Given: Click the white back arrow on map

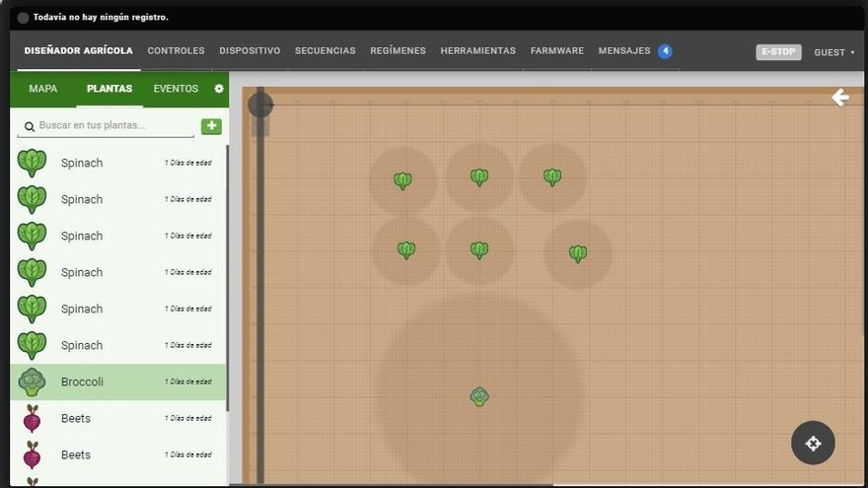Looking at the screenshot, I should coord(839,97).
